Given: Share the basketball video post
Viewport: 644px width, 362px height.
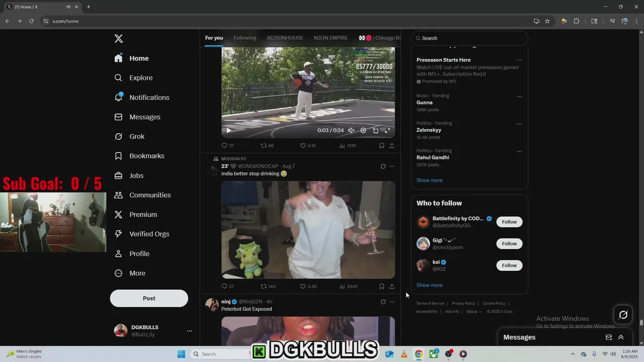Looking at the screenshot, I should tap(392, 145).
